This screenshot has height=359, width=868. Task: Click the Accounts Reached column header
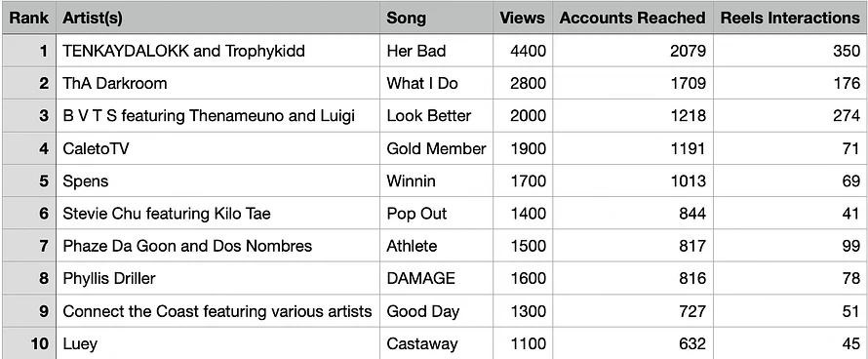pyautogui.click(x=633, y=18)
